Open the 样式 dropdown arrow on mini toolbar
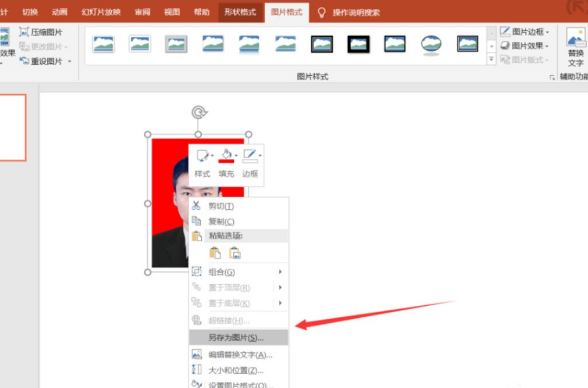588x388 pixels. pos(212,156)
